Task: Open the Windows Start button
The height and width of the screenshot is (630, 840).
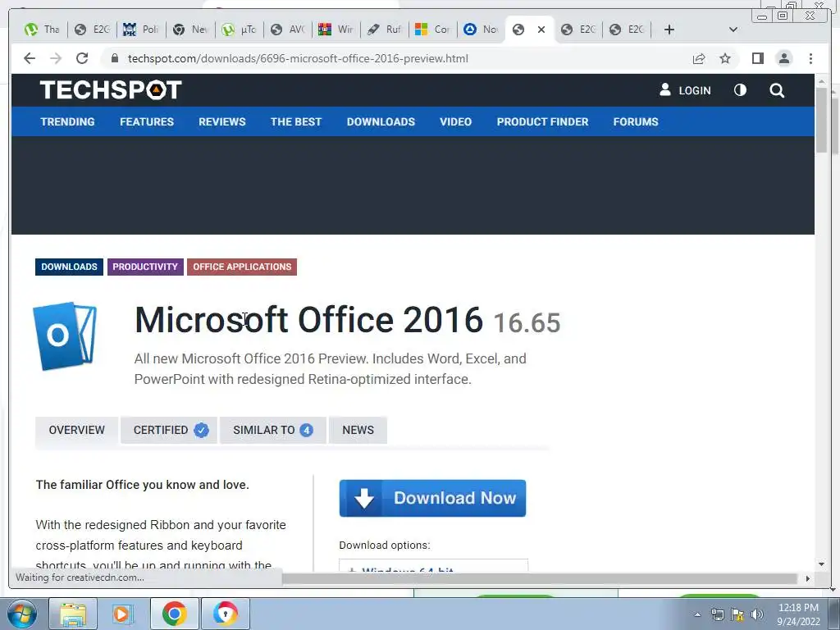Action: [x=21, y=614]
